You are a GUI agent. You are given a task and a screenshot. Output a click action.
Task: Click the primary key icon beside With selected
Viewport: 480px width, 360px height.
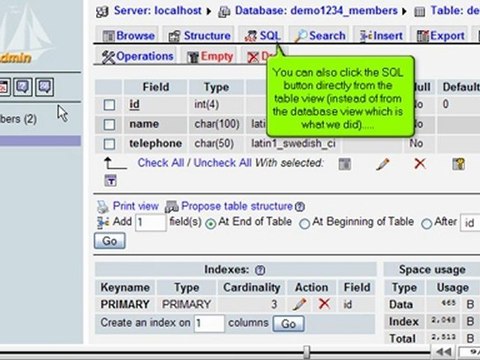458,164
